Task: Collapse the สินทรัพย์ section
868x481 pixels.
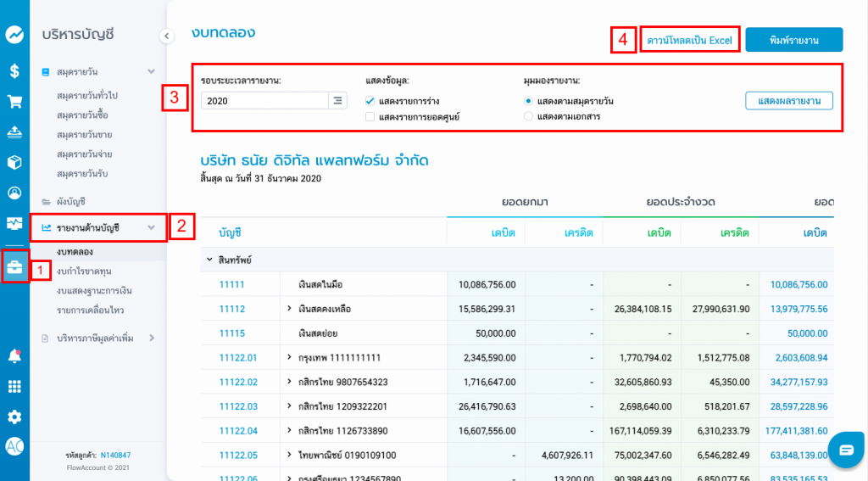Action: point(209,258)
